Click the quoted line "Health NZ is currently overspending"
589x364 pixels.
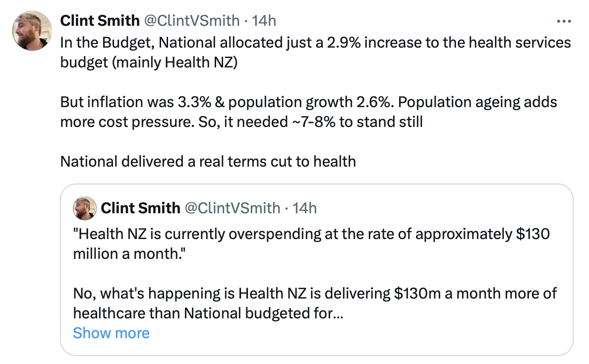click(x=311, y=234)
